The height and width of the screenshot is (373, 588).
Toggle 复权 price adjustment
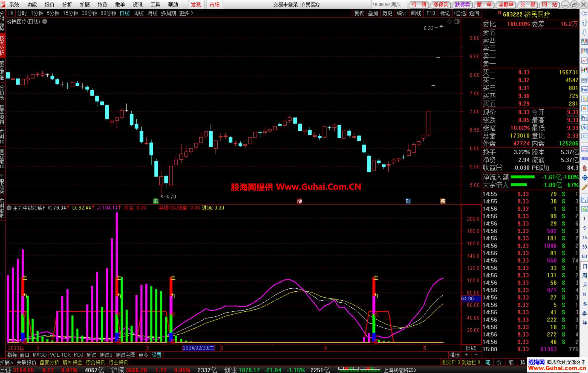(x=359, y=13)
